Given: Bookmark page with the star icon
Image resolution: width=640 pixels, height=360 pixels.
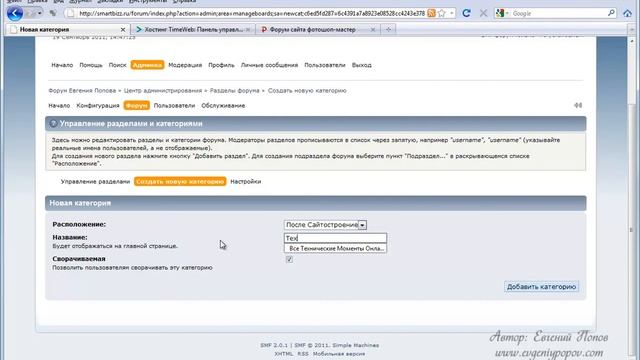Looking at the screenshot, I should 441,13.
